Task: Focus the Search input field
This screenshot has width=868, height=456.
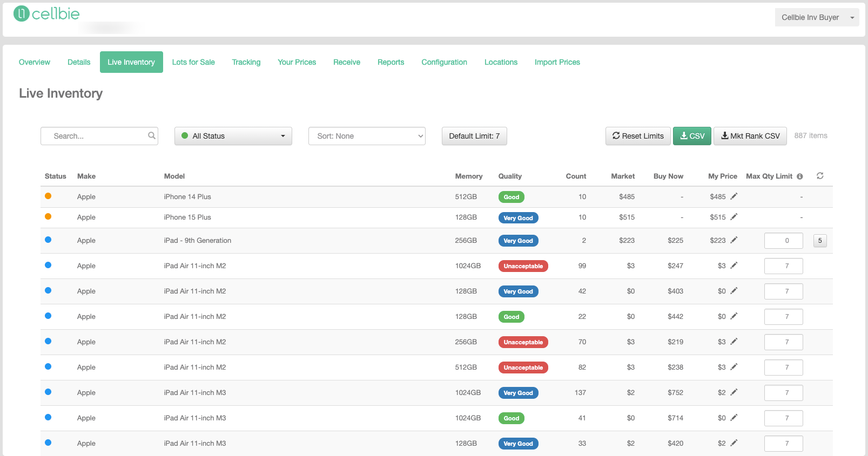Action: (x=99, y=136)
